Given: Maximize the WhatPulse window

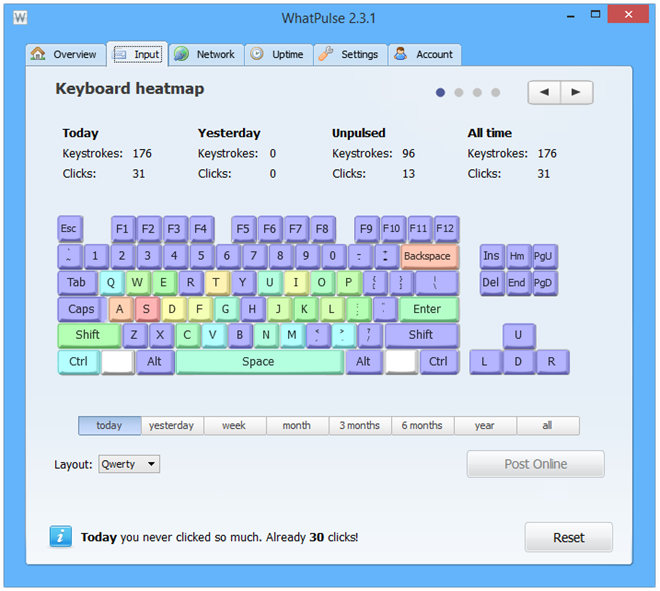Looking at the screenshot, I should [595, 15].
